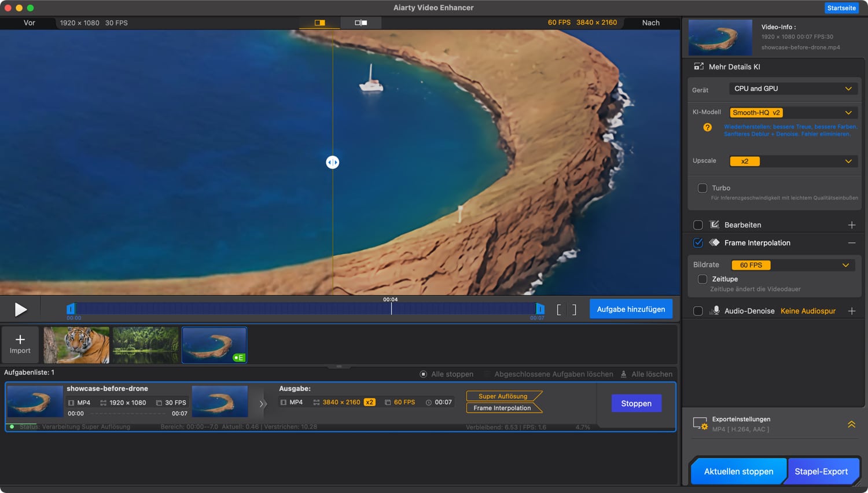
Task: Click the Aufgabe hinzufügen button
Action: pos(631,309)
